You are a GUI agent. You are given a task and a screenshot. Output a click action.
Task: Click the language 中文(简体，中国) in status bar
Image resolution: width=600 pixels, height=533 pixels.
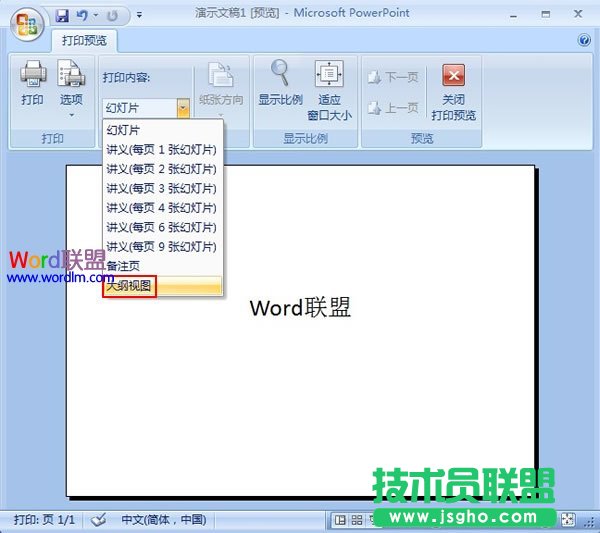point(163,520)
